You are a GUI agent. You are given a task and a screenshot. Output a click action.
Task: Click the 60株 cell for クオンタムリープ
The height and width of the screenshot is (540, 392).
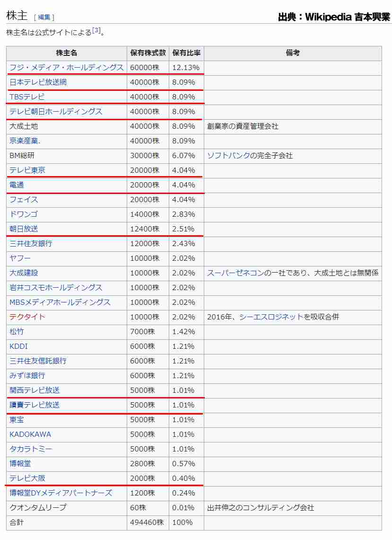click(148, 508)
